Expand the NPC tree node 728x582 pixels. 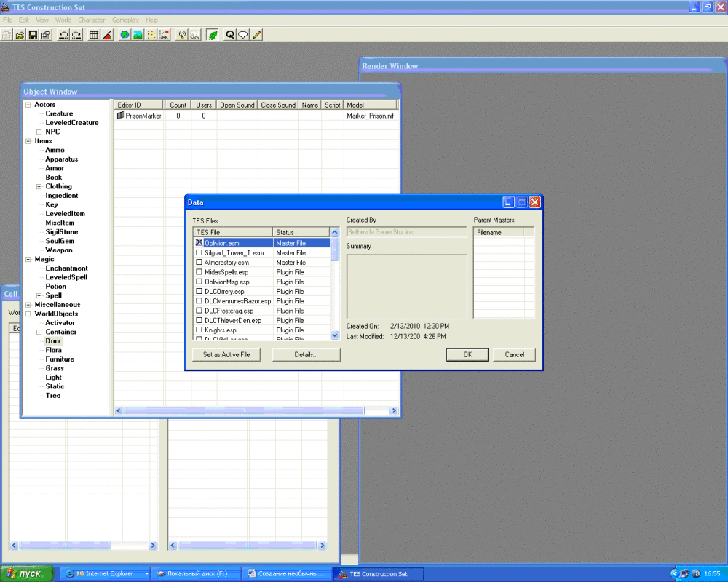[x=39, y=132]
